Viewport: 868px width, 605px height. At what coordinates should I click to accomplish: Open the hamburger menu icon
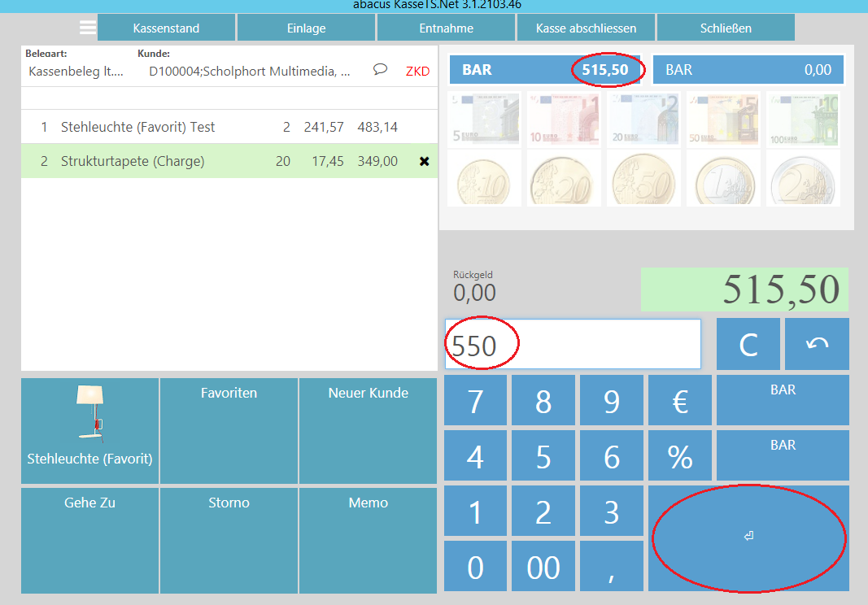(x=87, y=28)
